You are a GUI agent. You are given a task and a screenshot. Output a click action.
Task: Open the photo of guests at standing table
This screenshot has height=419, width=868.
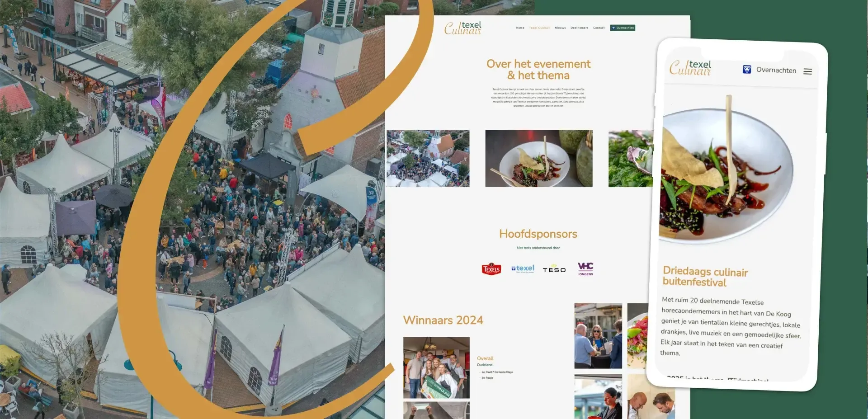point(598,336)
